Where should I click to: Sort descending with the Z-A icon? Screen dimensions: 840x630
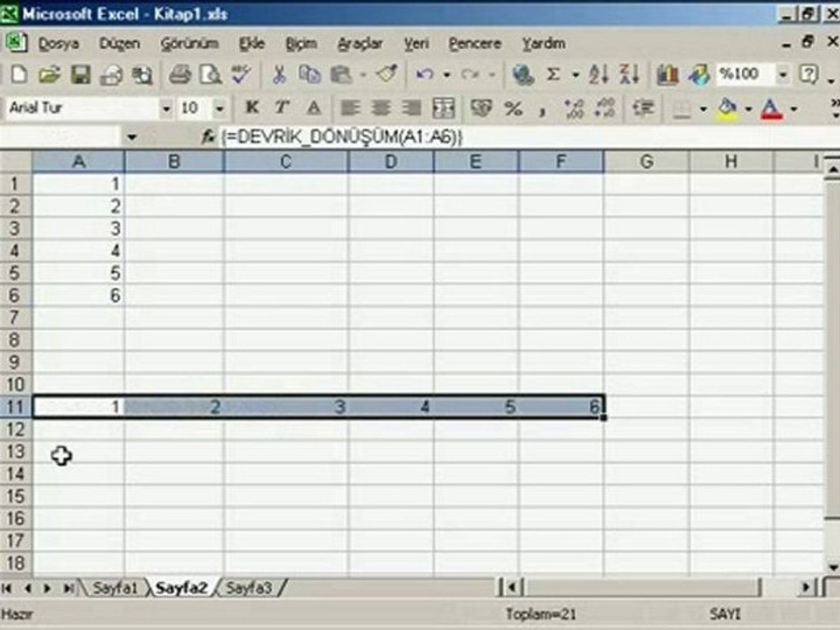click(629, 74)
